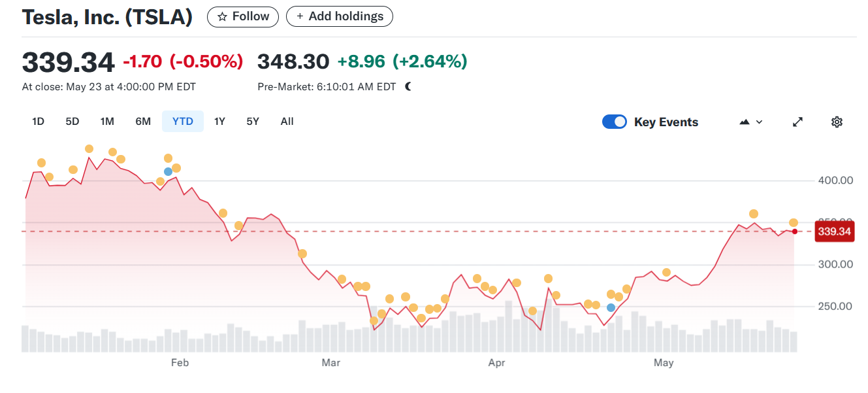Click the large 339.34 closing price
Screen dimensions: 868x393
[x=68, y=62]
